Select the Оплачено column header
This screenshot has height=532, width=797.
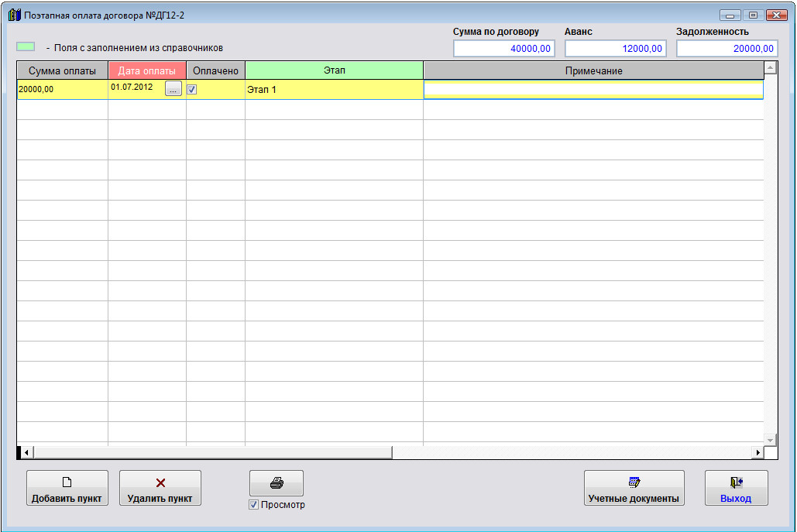coord(215,70)
